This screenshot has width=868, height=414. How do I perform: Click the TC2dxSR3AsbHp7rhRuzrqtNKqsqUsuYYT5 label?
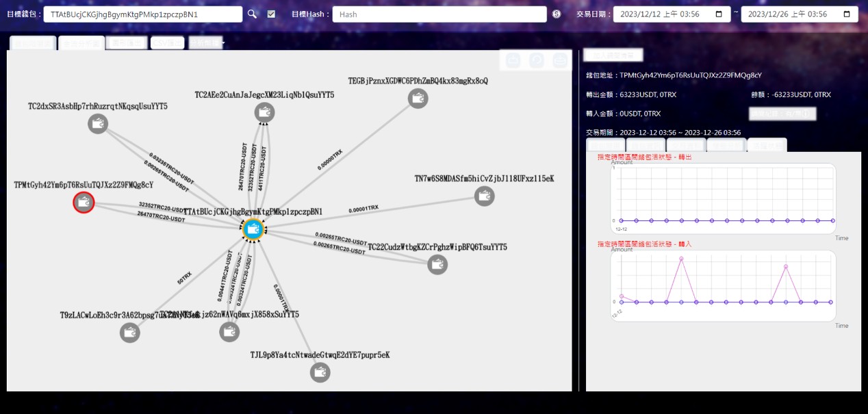[98, 107]
